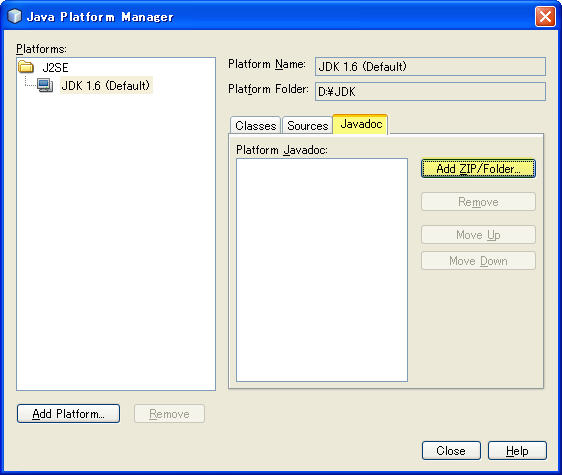Screen dimensions: 562x475
Task: Switch to the Sources tab
Action: (308, 125)
